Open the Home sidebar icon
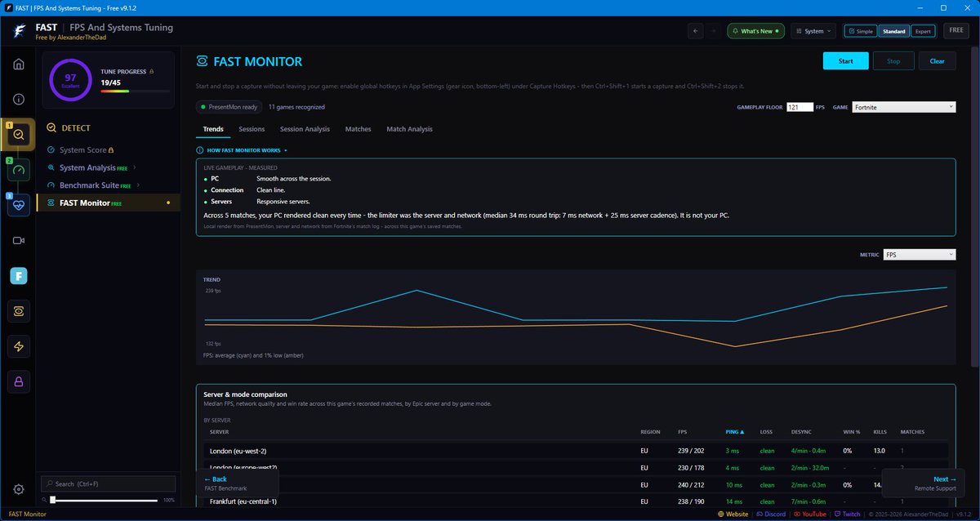This screenshot has width=980, height=521. coord(18,65)
